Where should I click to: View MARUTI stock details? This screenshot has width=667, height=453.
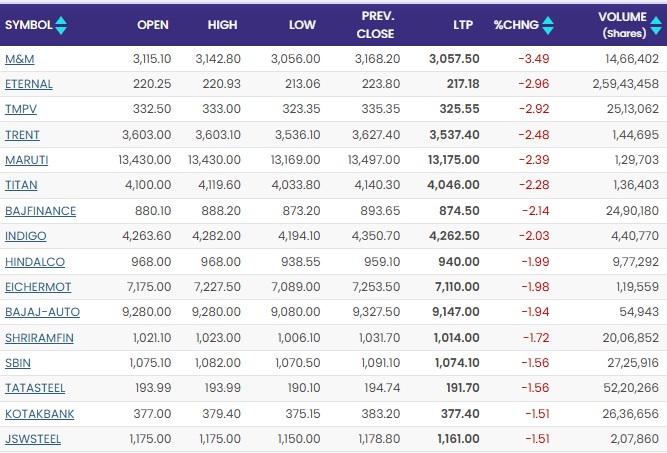pos(26,160)
